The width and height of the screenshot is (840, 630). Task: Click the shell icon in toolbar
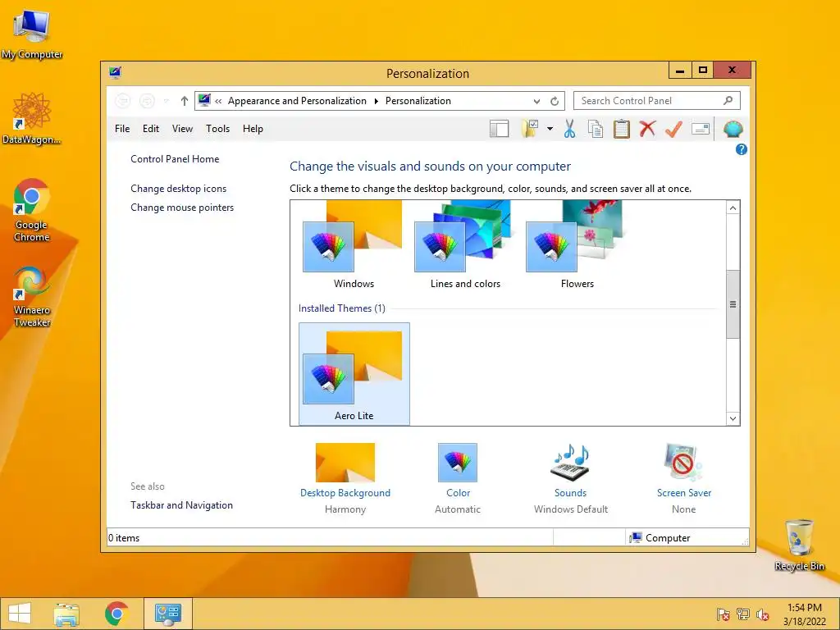click(x=733, y=129)
